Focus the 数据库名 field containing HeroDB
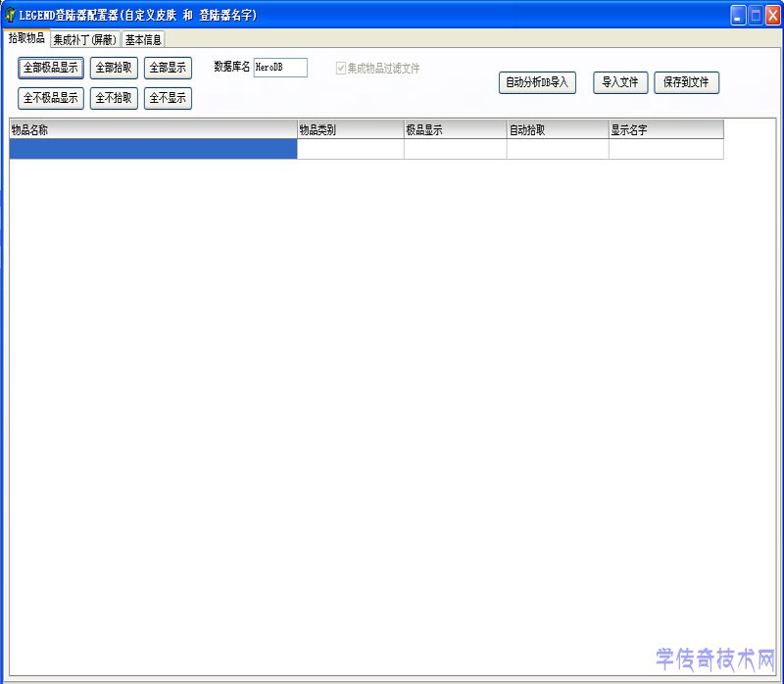784x684 pixels. click(279, 68)
